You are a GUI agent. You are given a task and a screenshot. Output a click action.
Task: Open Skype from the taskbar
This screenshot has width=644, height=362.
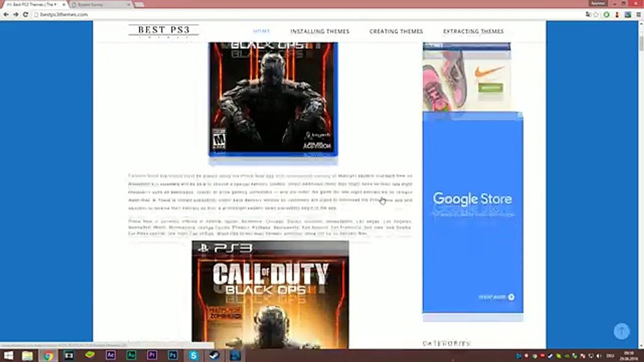(194, 356)
